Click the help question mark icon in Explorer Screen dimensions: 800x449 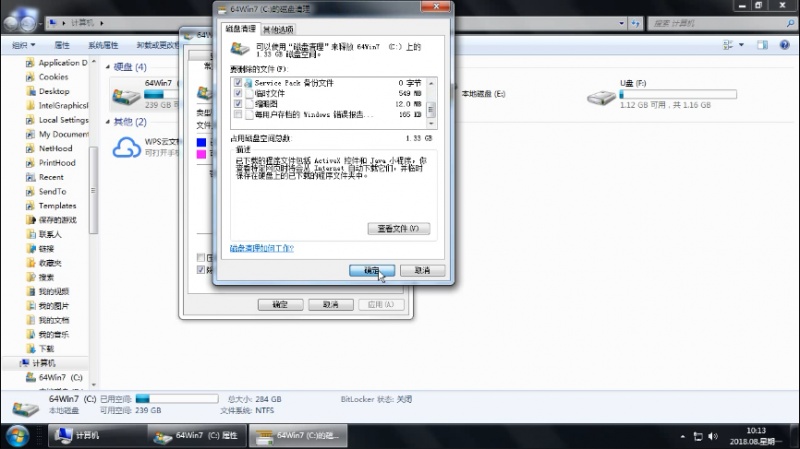coord(785,45)
